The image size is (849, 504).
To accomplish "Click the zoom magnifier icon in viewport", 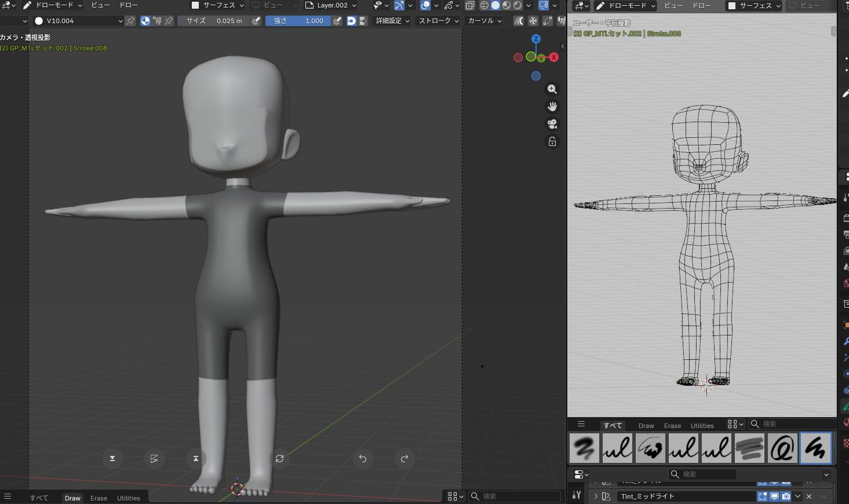I will (552, 89).
